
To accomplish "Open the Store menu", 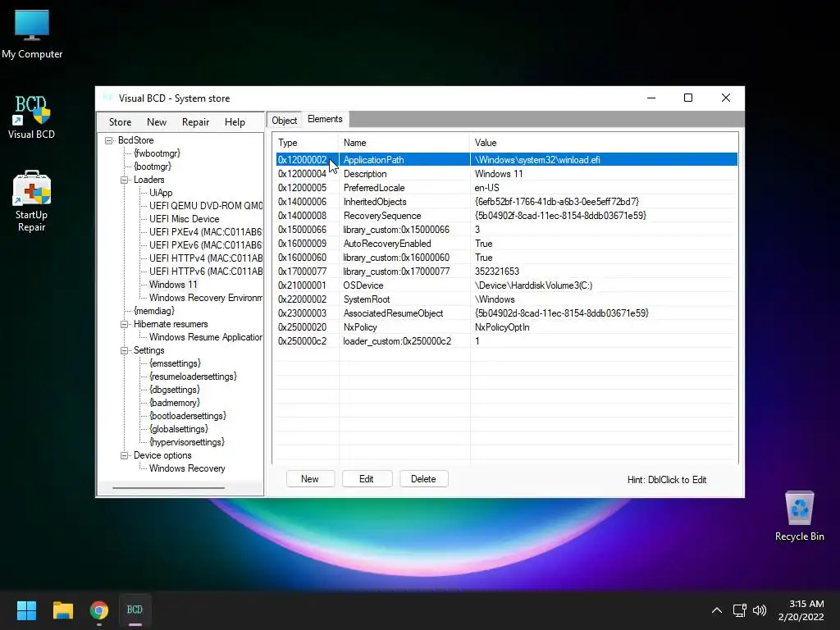I will (x=120, y=122).
